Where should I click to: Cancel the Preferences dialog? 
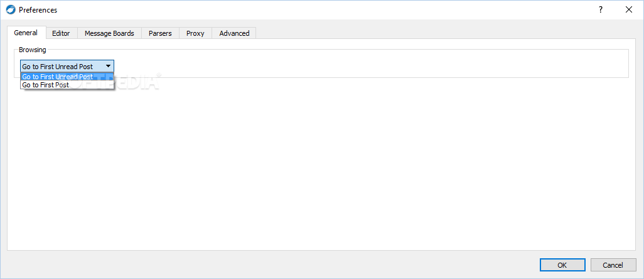(613, 265)
